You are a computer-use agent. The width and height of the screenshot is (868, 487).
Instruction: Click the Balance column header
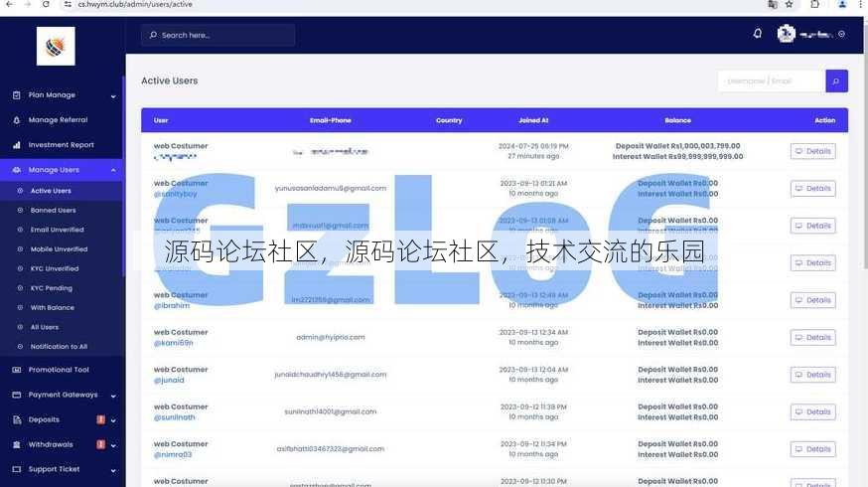point(677,120)
